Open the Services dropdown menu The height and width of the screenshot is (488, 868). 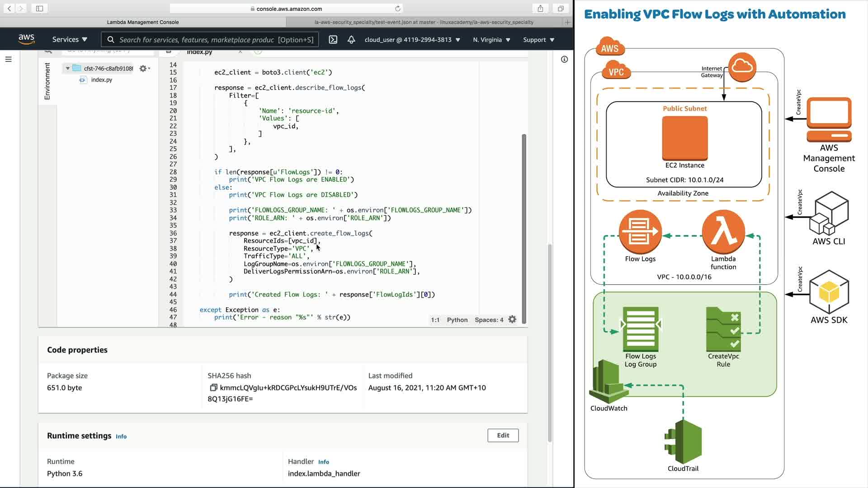click(70, 40)
